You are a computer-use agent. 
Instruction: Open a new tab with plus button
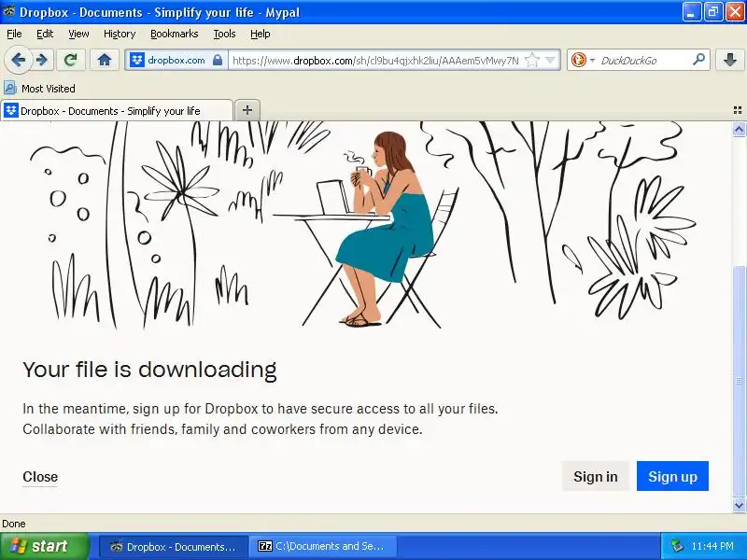point(247,110)
